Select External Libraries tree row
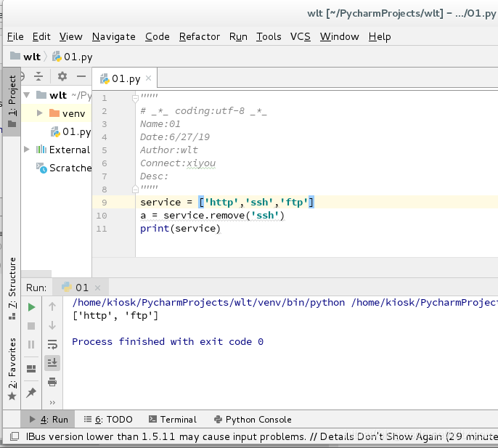Viewport: 498px width, 448px height. click(x=57, y=150)
